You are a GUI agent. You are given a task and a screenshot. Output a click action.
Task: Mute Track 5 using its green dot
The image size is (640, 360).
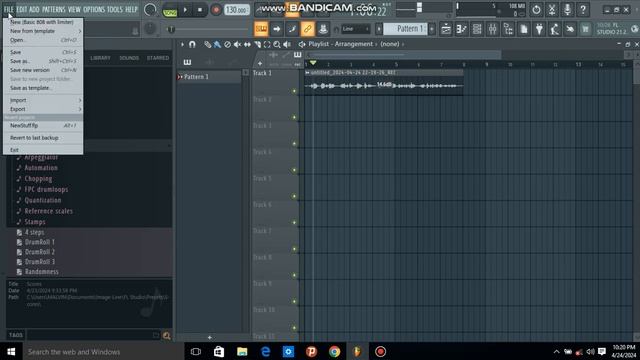[294, 196]
